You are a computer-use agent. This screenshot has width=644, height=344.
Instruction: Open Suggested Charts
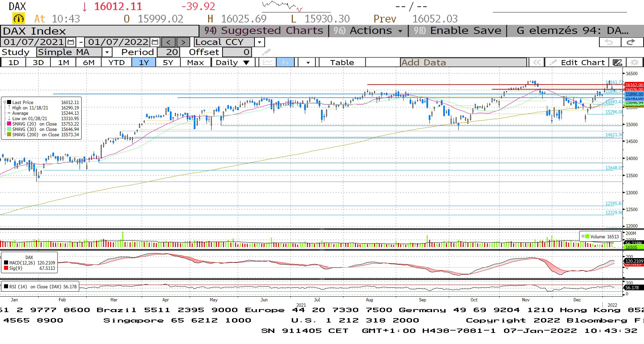264,31
